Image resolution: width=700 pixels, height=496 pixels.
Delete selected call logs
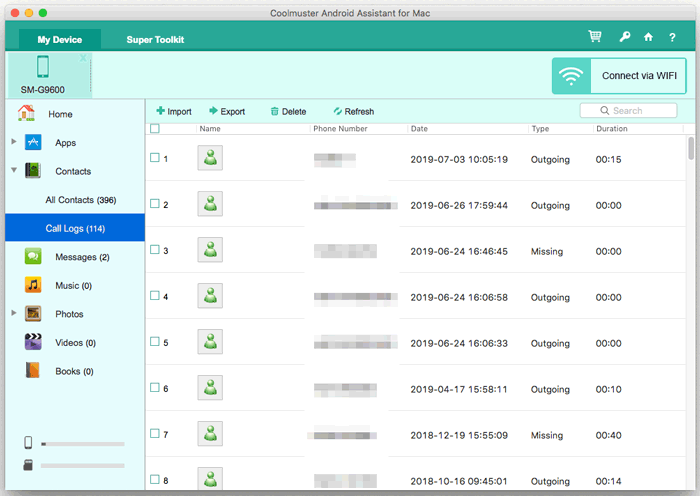click(x=288, y=111)
